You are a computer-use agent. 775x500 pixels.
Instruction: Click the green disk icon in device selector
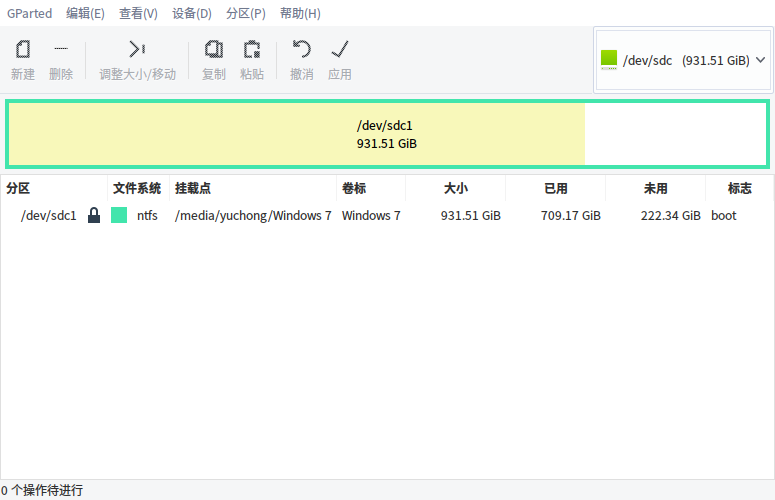pos(609,60)
